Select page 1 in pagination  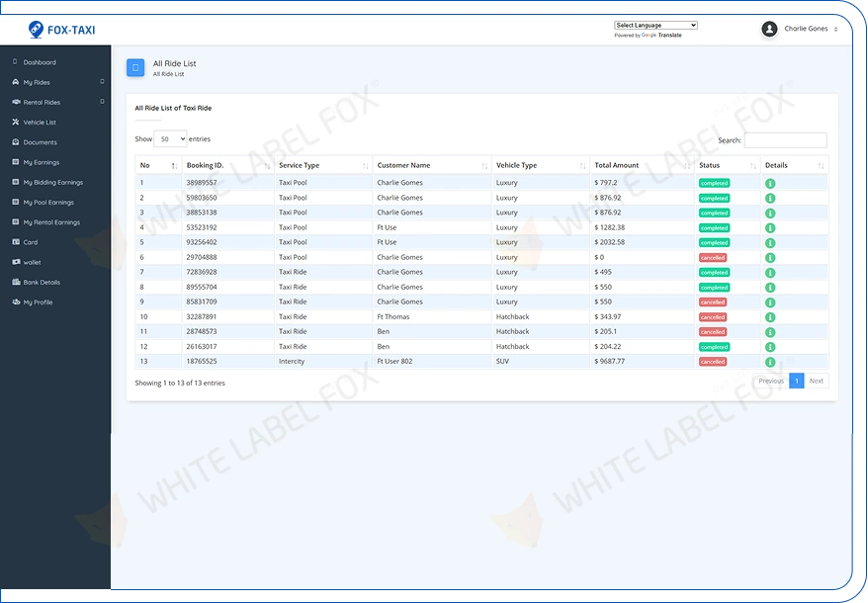797,381
